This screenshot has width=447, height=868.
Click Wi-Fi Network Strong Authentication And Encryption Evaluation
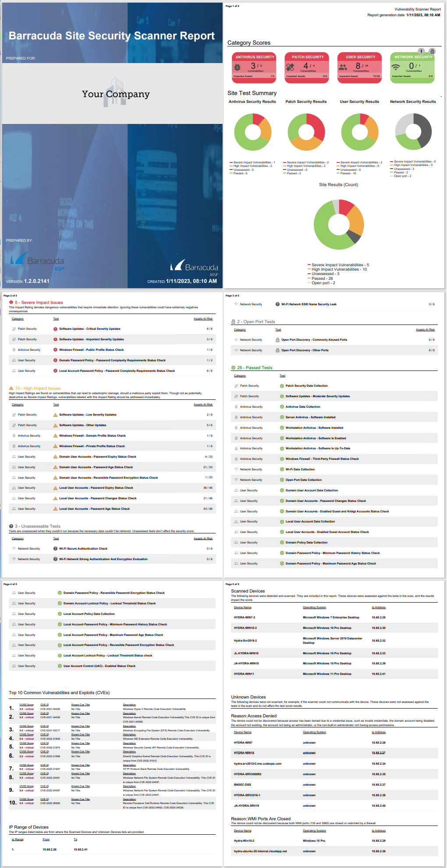(x=103, y=559)
